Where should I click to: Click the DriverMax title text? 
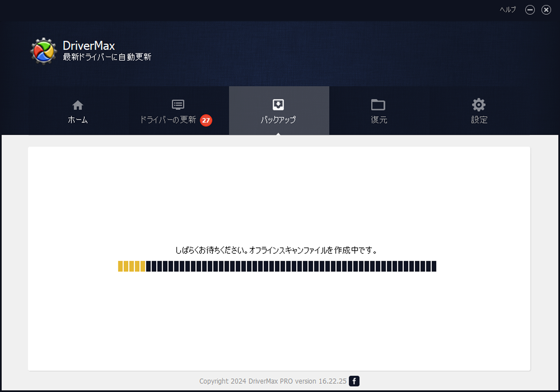(89, 45)
